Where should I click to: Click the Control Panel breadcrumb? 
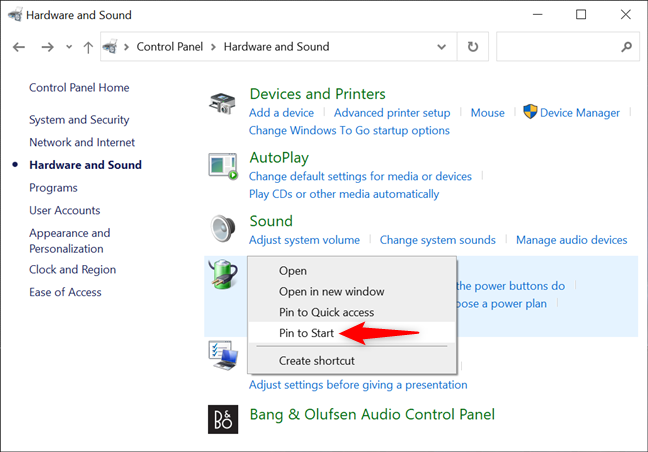pyautogui.click(x=169, y=47)
